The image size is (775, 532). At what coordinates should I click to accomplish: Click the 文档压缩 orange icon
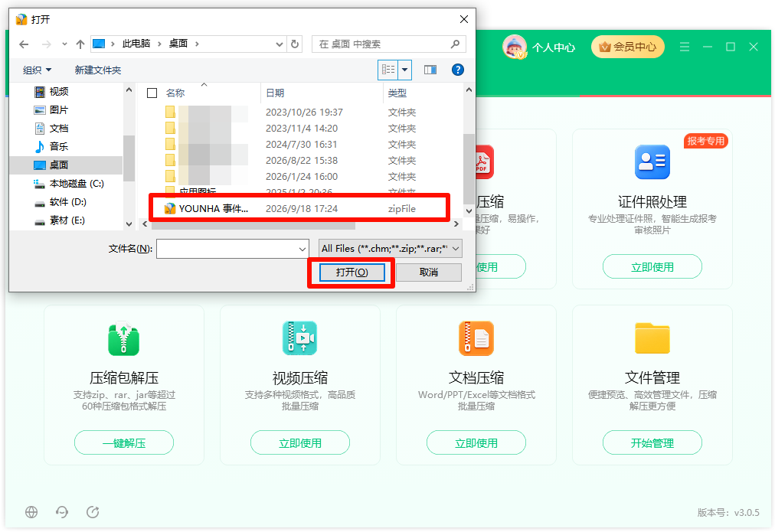(x=476, y=338)
